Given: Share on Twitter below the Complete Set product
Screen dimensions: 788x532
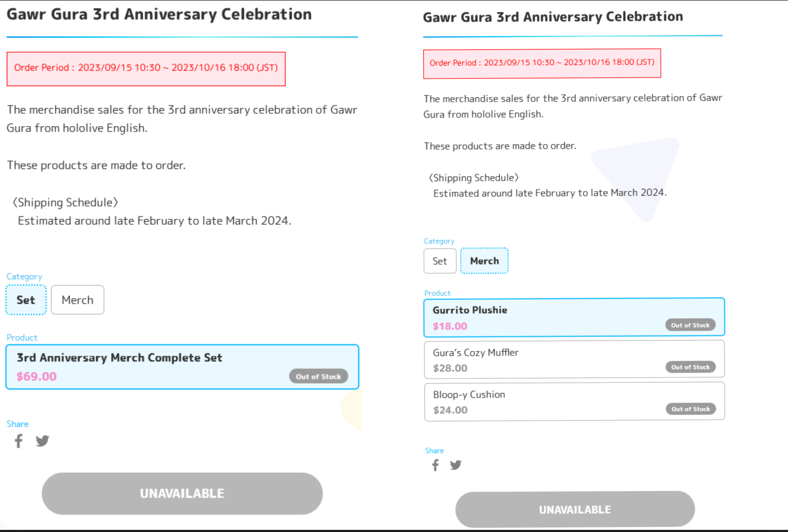Looking at the screenshot, I should pyautogui.click(x=42, y=440).
